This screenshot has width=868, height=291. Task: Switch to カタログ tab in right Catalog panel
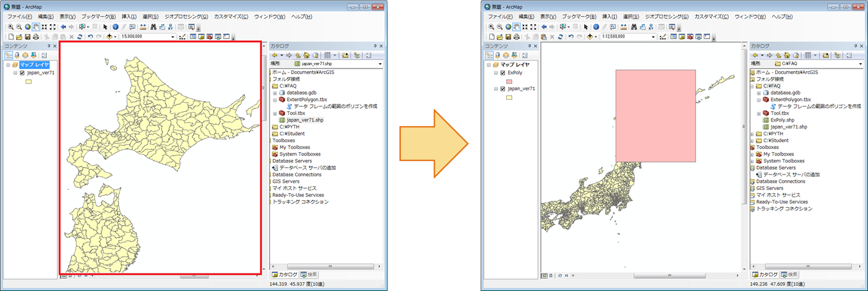coord(765,274)
